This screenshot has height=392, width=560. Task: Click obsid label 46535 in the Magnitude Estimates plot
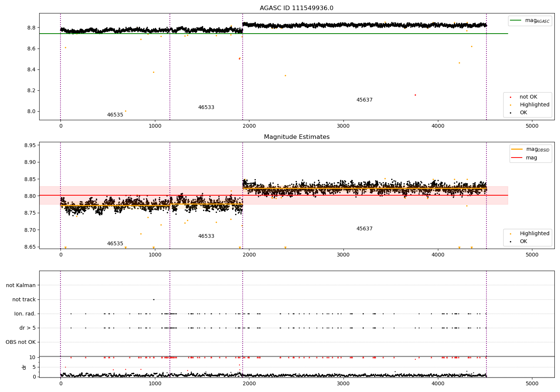coord(115,244)
